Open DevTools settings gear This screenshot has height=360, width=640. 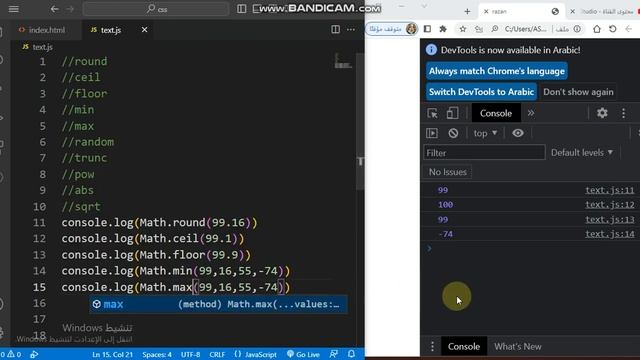[602, 113]
